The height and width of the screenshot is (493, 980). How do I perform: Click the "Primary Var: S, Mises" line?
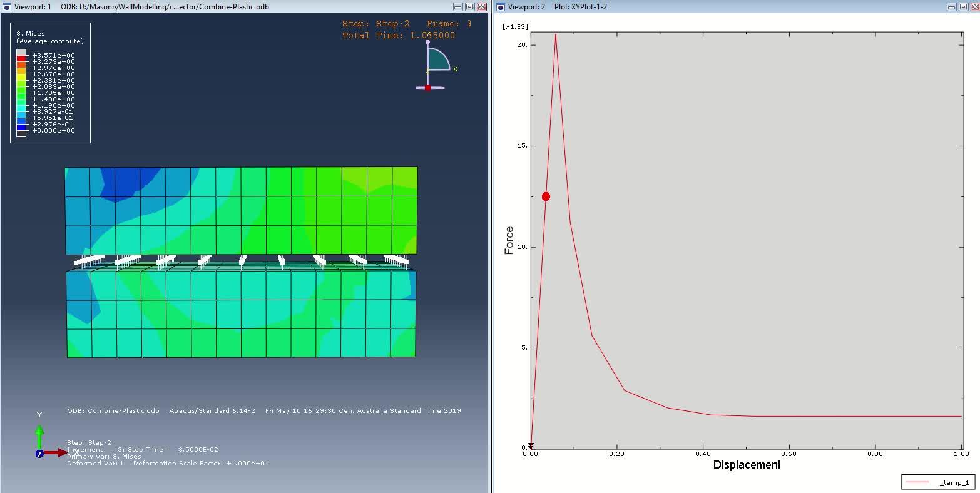pos(104,457)
